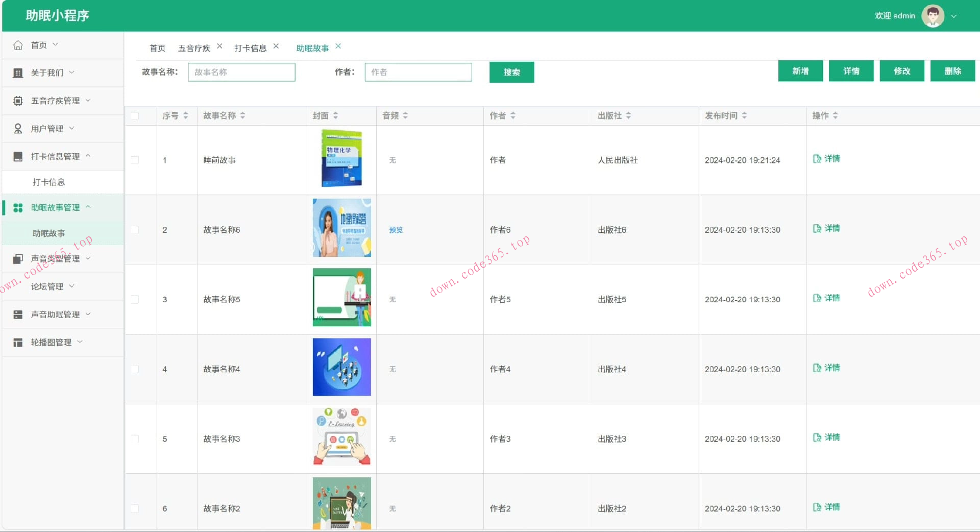Open the 五音疗疾管理 sidebar icon
This screenshot has height=532, width=980.
pyautogui.click(x=18, y=101)
